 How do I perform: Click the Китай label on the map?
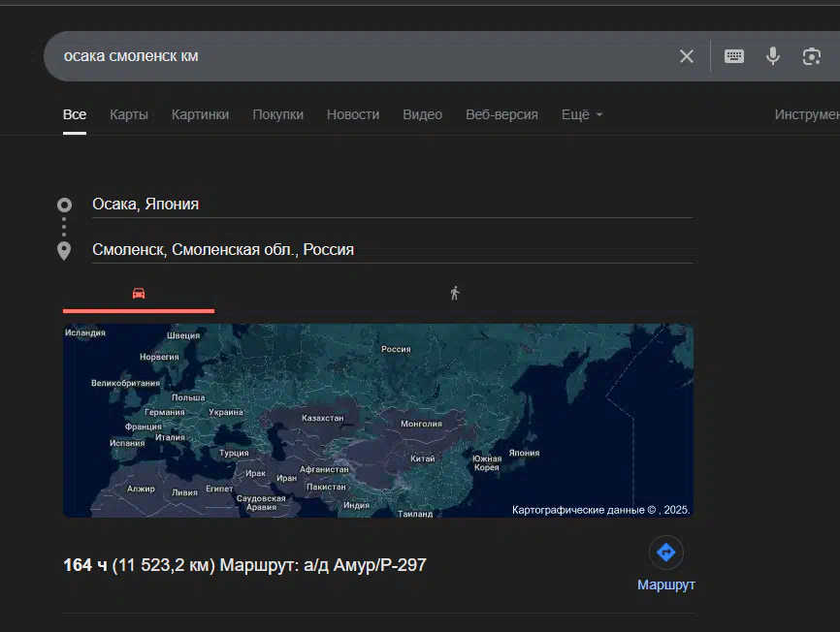423,458
